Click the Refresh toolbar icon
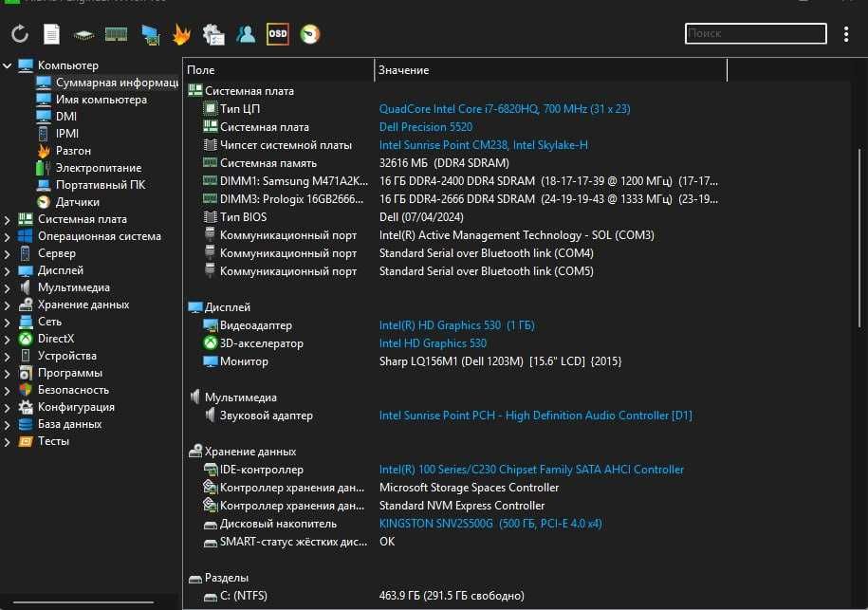This screenshot has height=610, width=868. pos(20,34)
